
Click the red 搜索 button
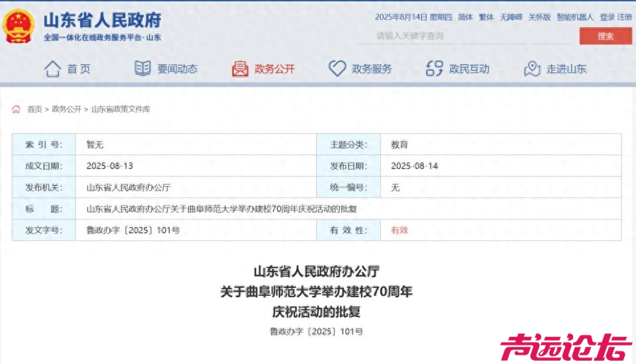pyautogui.click(x=606, y=36)
